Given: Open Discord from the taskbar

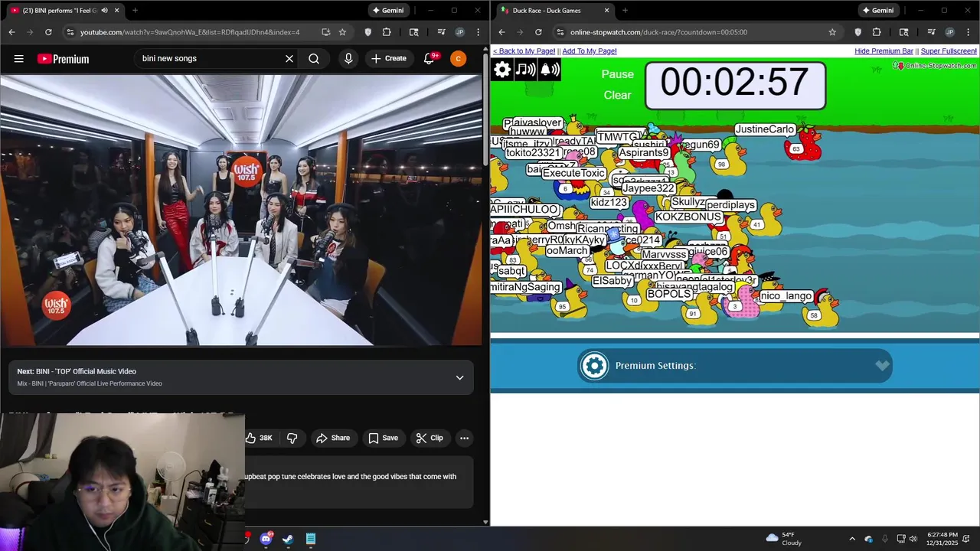Looking at the screenshot, I should [266, 539].
